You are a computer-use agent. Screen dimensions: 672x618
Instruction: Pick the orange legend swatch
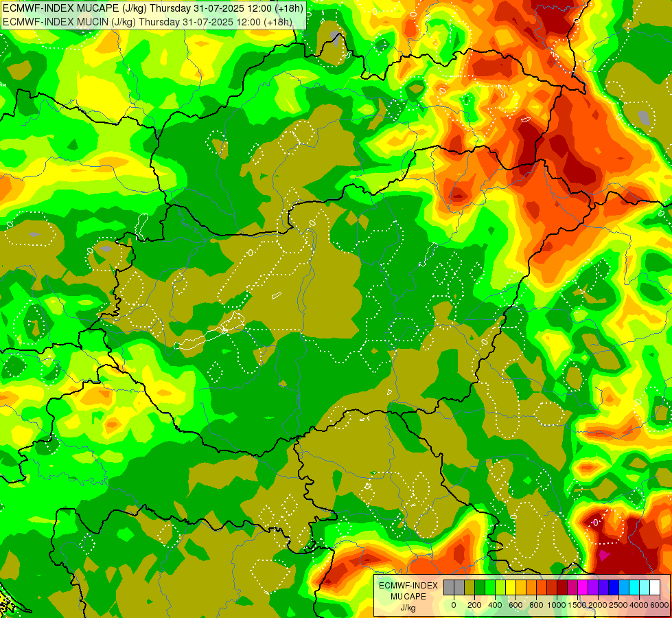tap(531, 588)
